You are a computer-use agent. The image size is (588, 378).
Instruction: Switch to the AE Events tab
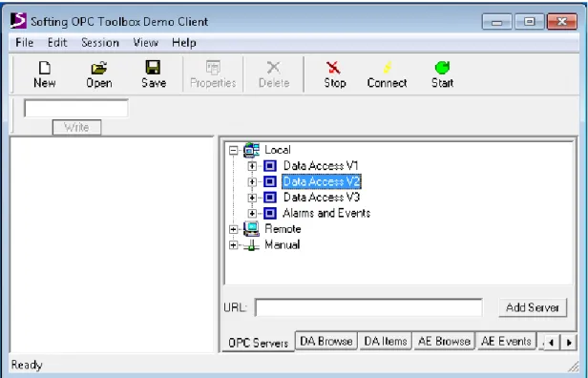pos(506,341)
